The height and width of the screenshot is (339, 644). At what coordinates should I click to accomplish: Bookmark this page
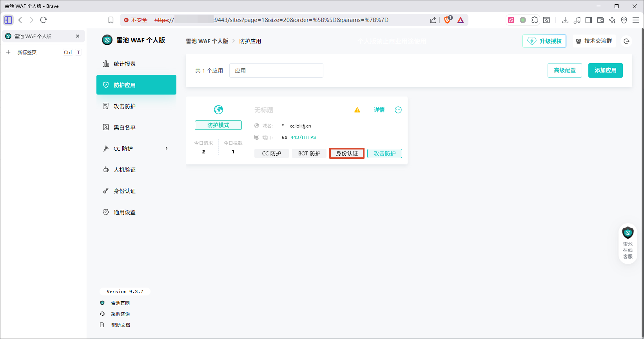click(111, 20)
